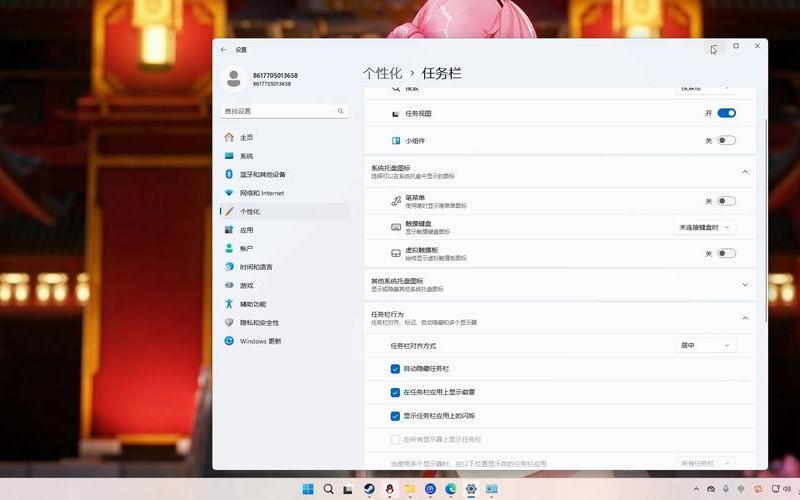Image resolution: width=800 pixels, height=500 pixels.
Task: Click the settings page vertical scrollbar
Action: tap(765, 219)
